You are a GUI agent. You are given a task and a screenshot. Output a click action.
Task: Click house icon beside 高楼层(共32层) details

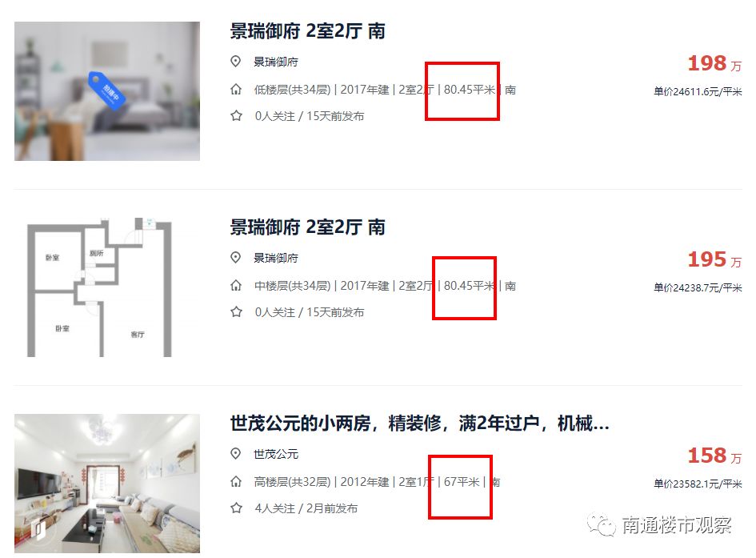point(236,481)
